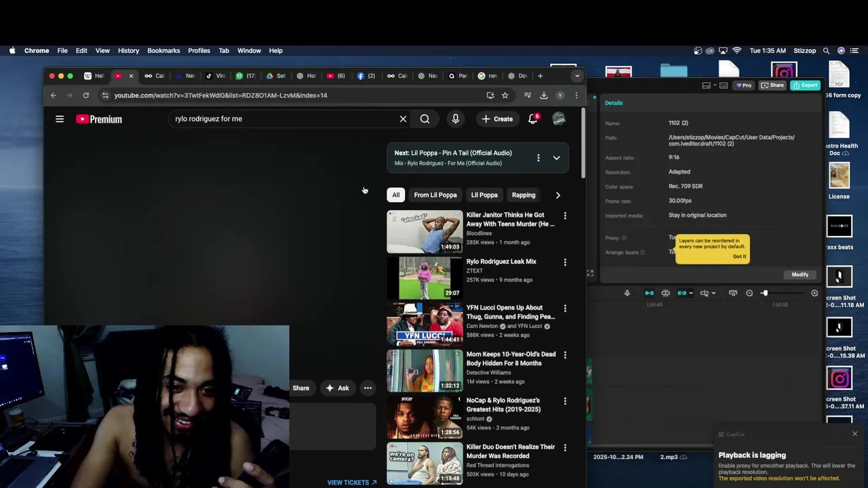Image resolution: width=868 pixels, height=488 pixels.
Task: Open Chrome three-dot menu
Action: pyautogui.click(x=576, y=96)
